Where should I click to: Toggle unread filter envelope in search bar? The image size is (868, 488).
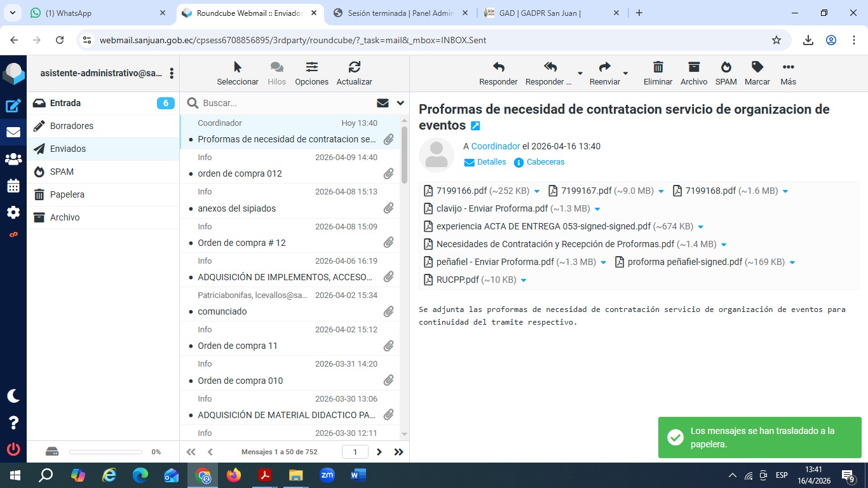(x=383, y=103)
